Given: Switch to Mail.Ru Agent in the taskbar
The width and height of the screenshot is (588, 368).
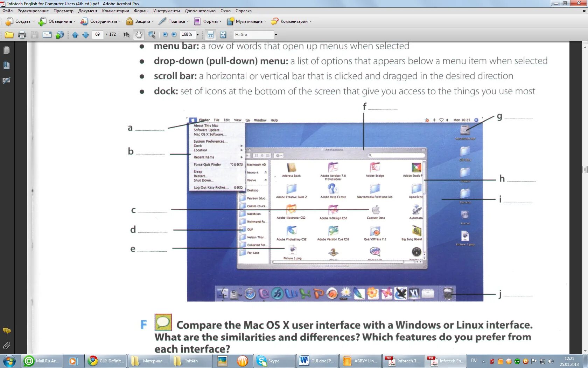Looking at the screenshot, I should (x=42, y=361).
